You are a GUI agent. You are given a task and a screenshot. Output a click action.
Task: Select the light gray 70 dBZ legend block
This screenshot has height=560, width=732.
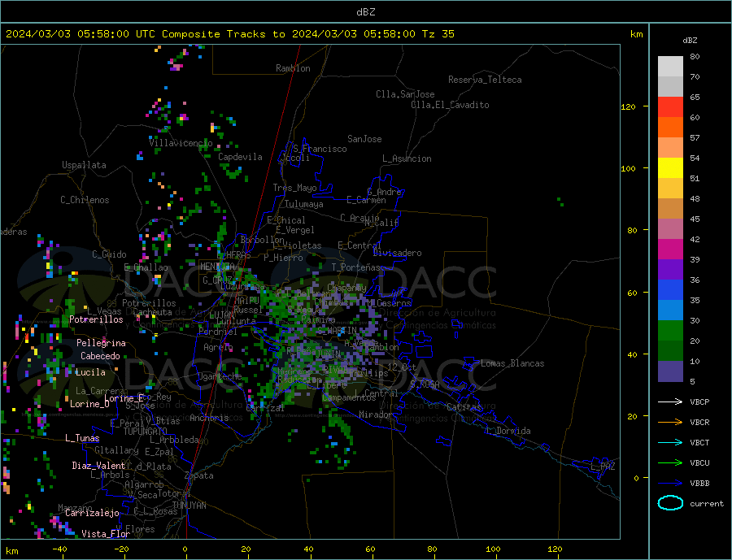click(670, 67)
